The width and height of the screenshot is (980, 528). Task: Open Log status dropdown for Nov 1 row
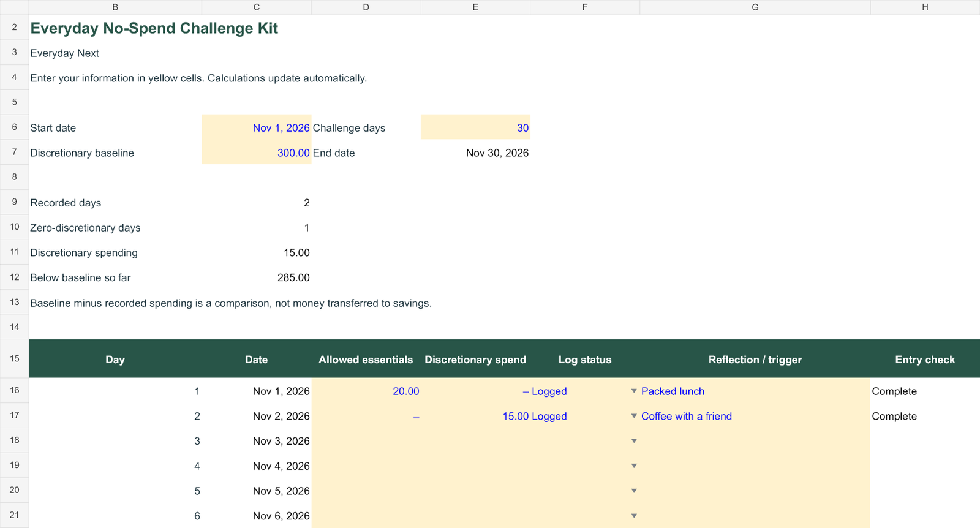(634, 391)
